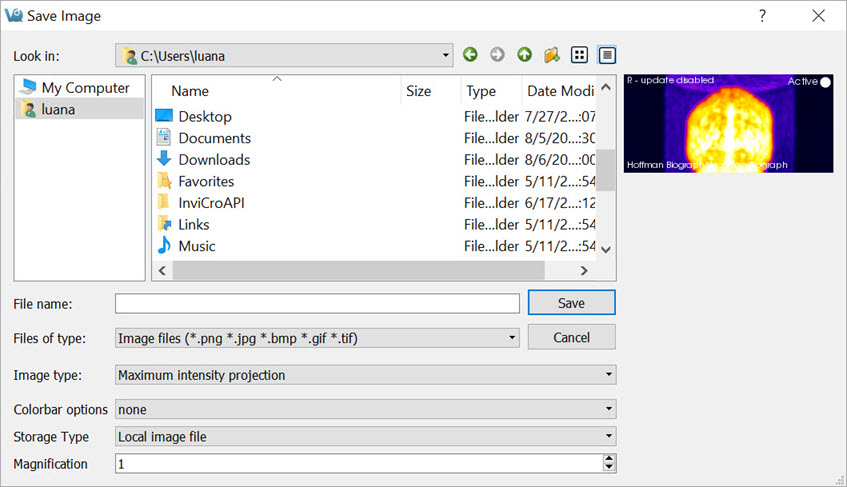Sort by Date Modified column header
This screenshot has height=487, width=847.
coord(560,91)
